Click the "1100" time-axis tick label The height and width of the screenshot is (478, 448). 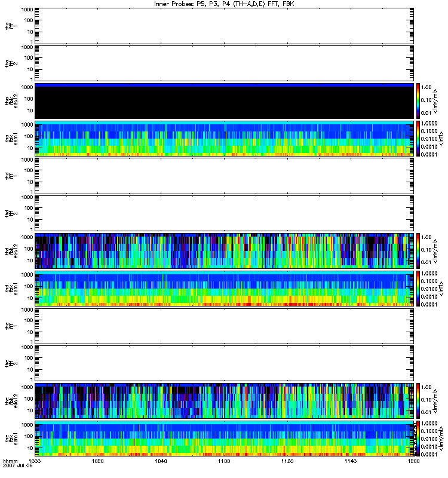click(224, 461)
